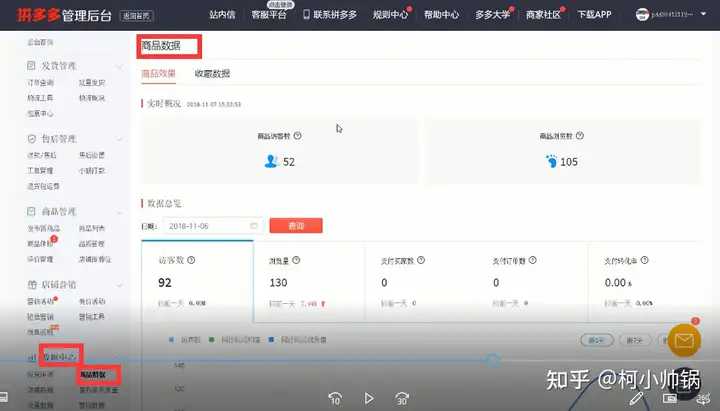This screenshot has width=720, height=411.
Task: Click the second chart range button
Action: 635,340
